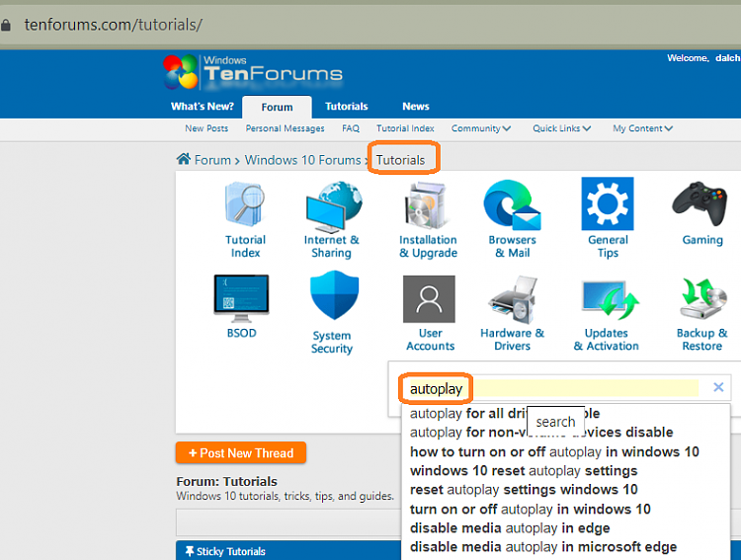Expand the Quick Links dropdown menu

pyautogui.click(x=561, y=128)
